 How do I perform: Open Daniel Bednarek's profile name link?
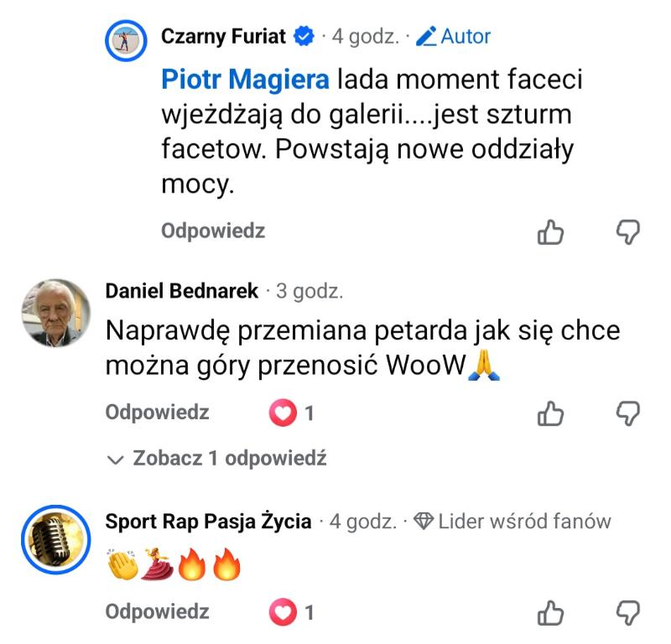181,292
